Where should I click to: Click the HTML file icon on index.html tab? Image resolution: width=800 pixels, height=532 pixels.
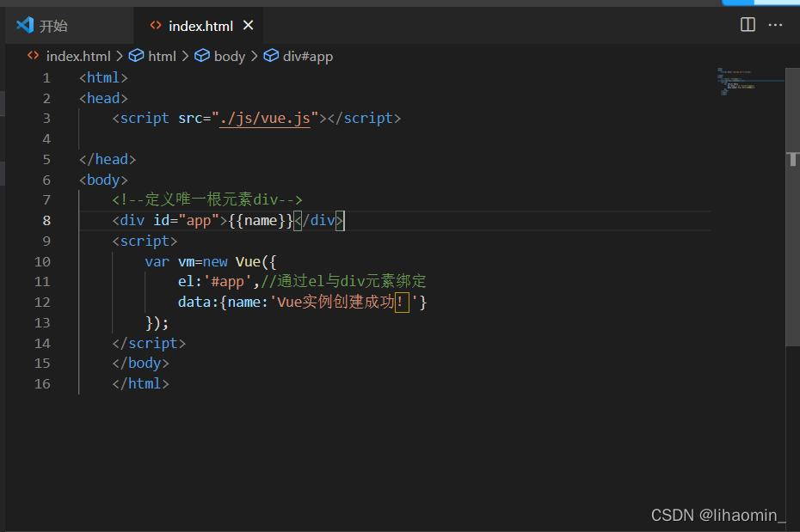(x=156, y=25)
